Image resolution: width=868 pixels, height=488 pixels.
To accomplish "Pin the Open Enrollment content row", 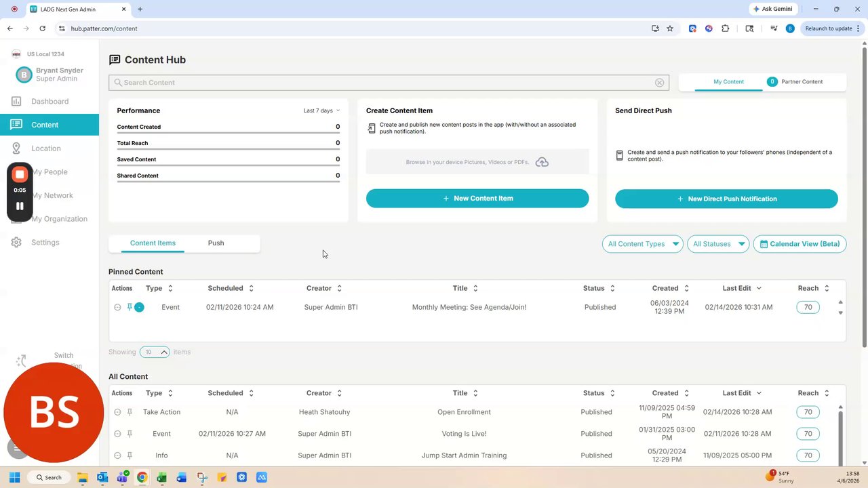I will click(x=129, y=412).
